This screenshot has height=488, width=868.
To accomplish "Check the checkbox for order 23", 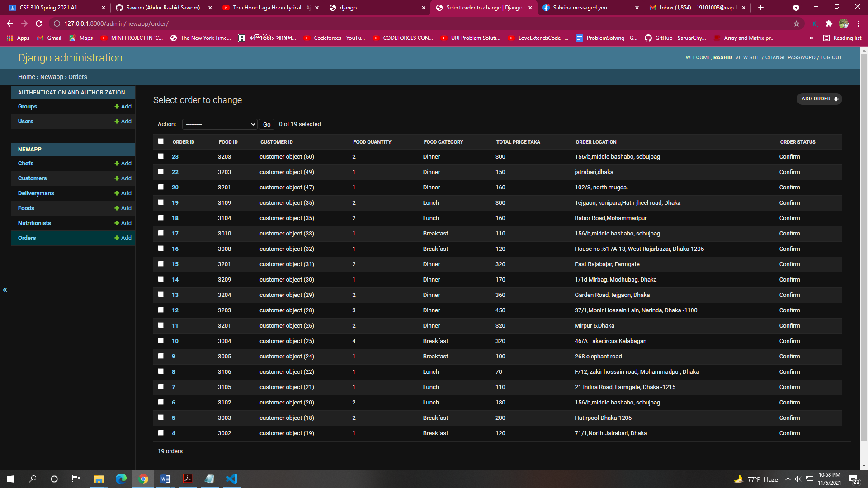I will click(x=160, y=156).
